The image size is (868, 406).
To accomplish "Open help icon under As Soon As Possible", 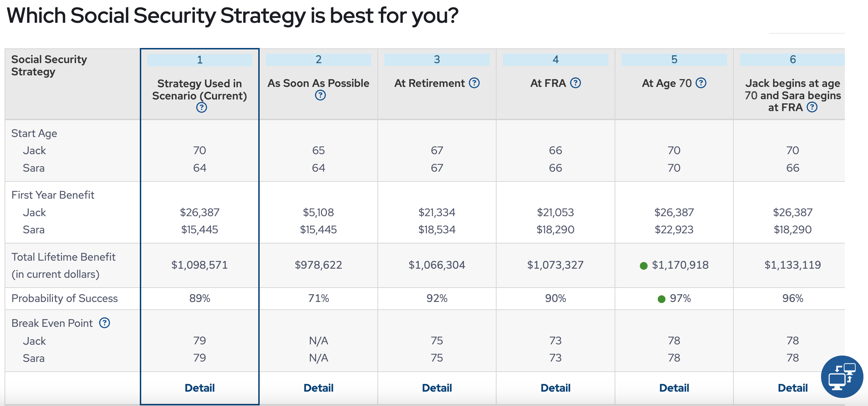I will 320,95.
